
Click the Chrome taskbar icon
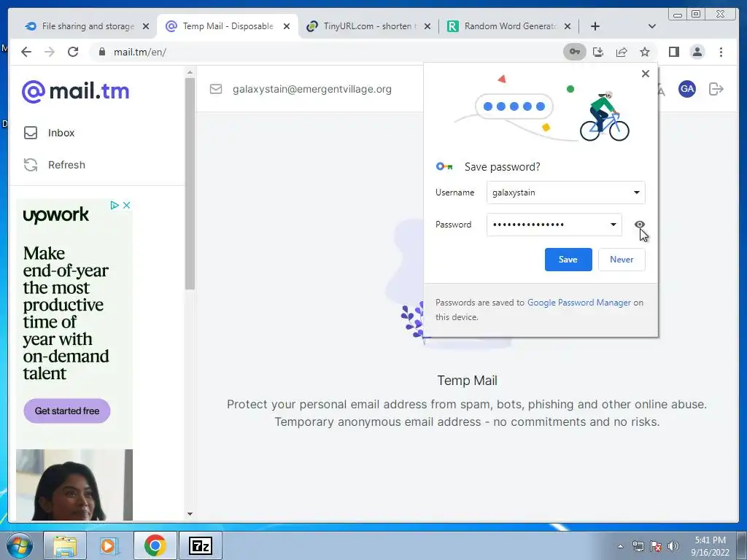[x=155, y=545]
